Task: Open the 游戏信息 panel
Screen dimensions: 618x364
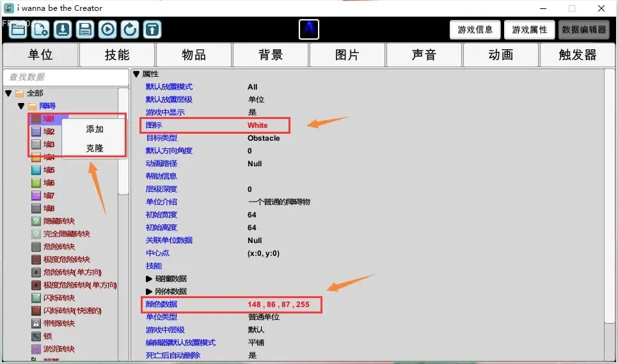Action: tap(475, 29)
